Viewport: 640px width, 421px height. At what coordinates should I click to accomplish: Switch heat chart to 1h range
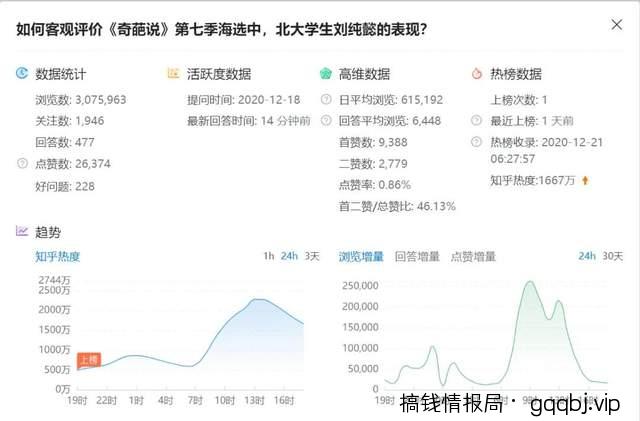pyautogui.click(x=269, y=256)
